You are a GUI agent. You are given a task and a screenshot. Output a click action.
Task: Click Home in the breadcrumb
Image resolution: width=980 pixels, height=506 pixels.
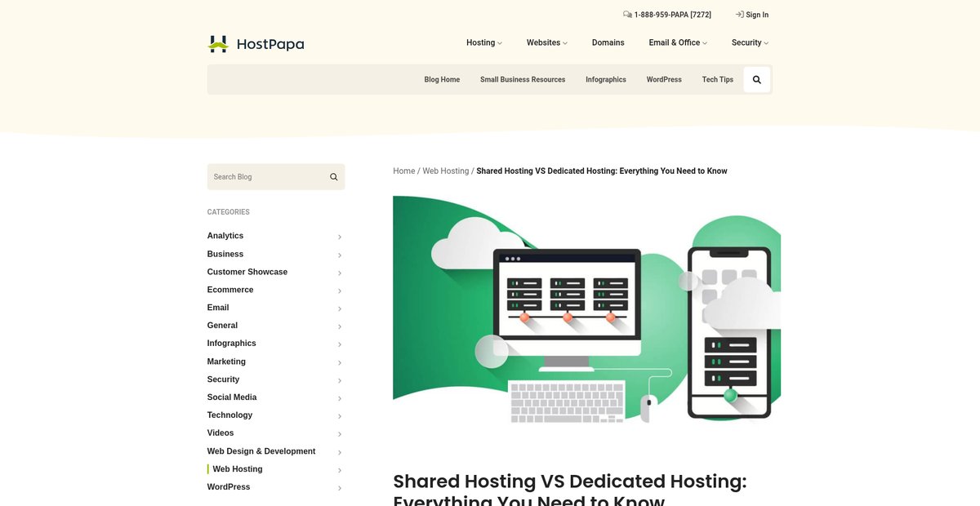[x=404, y=171]
